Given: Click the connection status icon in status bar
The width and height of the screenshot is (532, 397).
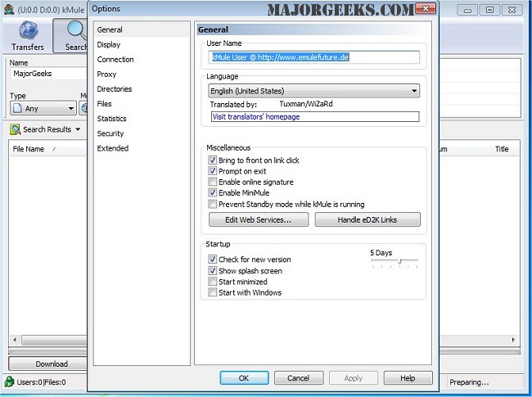Looking at the screenshot, I should (10, 382).
